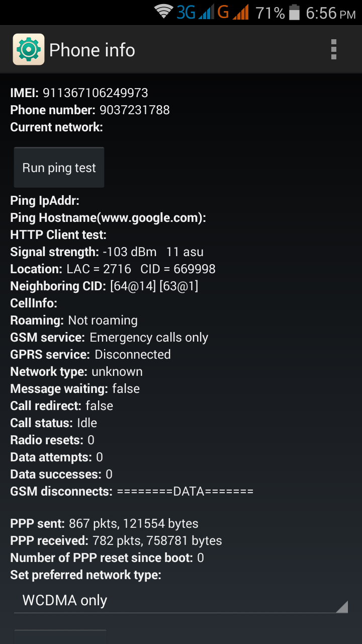The width and height of the screenshot is (362, 644).
Task: Tap the partially visible button below dropdown
Action: (x=60, y=637)
